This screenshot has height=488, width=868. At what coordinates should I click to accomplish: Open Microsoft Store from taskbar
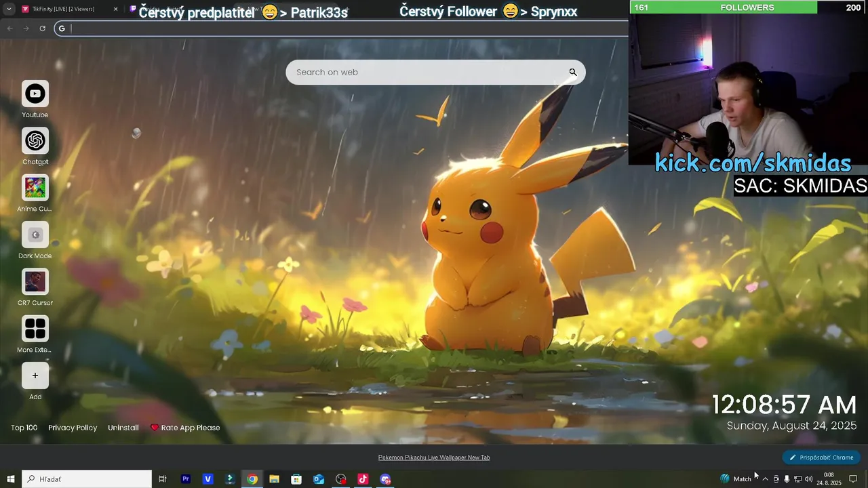(x=296, y=479)
